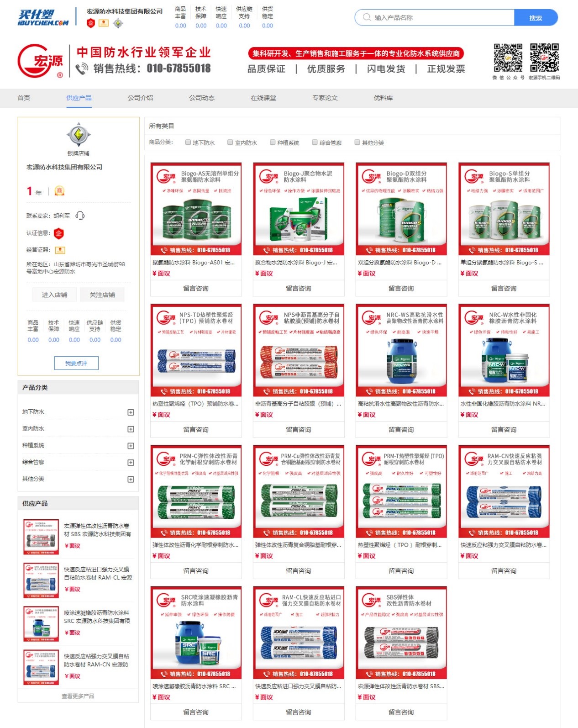Click sidebar link 快速反应粘进口强力交叉膜 RAM-CL

tap(98, 574)
